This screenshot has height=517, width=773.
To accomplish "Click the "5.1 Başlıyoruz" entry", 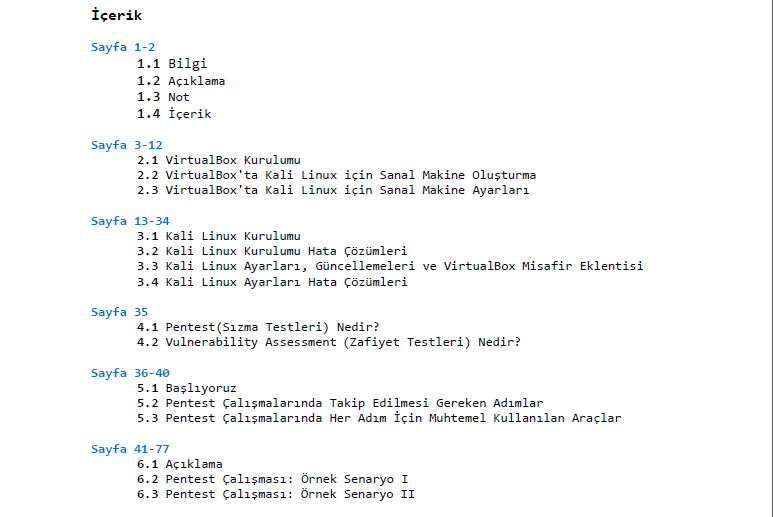I will [x=187, y=388].
